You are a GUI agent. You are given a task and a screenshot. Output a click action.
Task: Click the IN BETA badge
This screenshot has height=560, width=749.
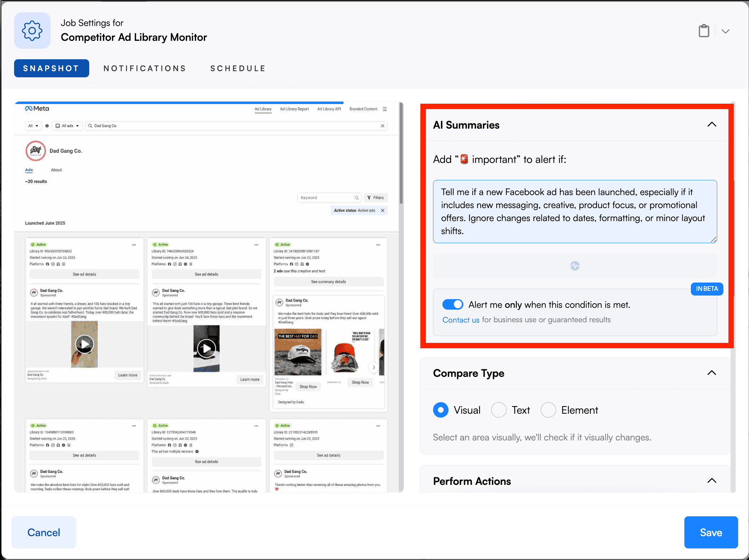point(707,289)
